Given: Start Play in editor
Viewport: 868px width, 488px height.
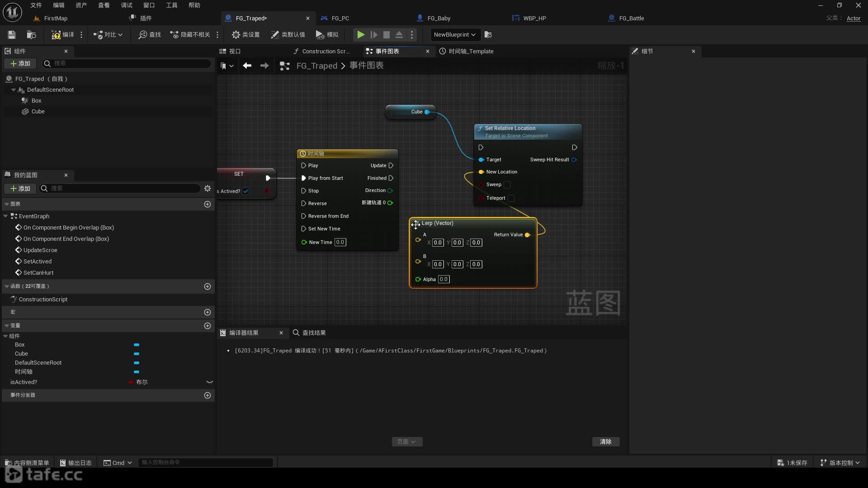Looking at the screenshot, I should [x=361, y=35].
